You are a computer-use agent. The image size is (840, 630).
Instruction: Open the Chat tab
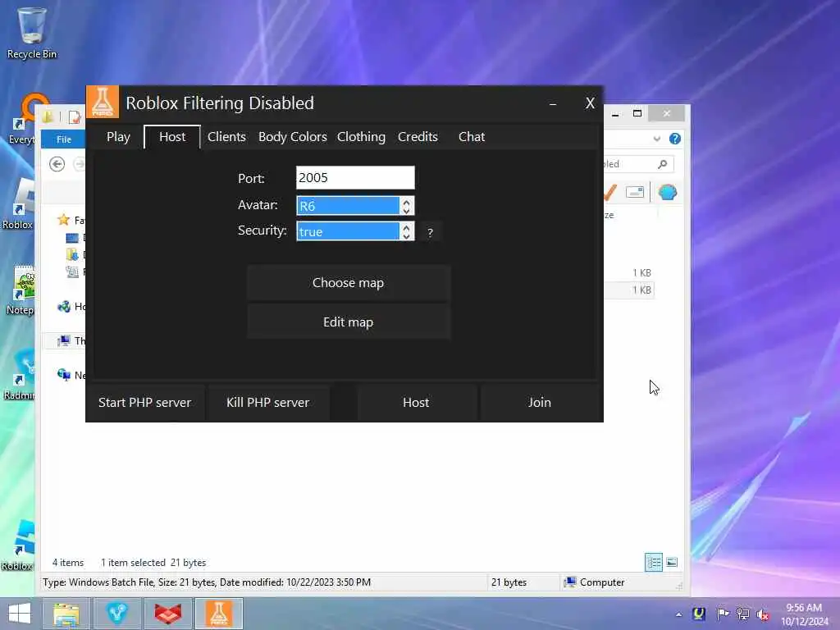click(x=472, y=137)
